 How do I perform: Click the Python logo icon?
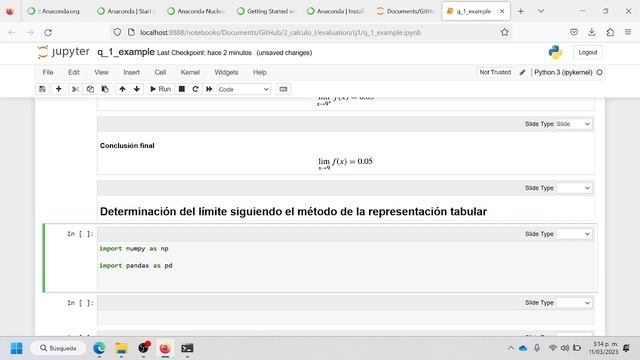555,52
